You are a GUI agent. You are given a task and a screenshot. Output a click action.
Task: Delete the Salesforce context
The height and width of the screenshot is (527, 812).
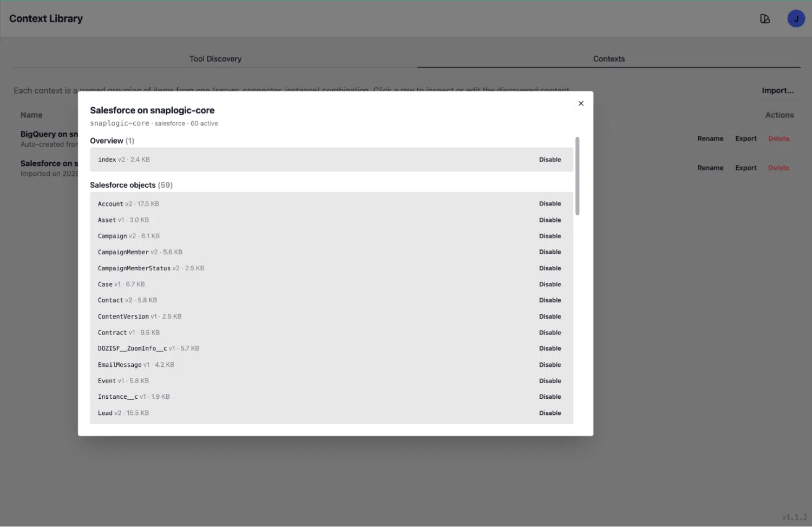(x=778, y=168)
